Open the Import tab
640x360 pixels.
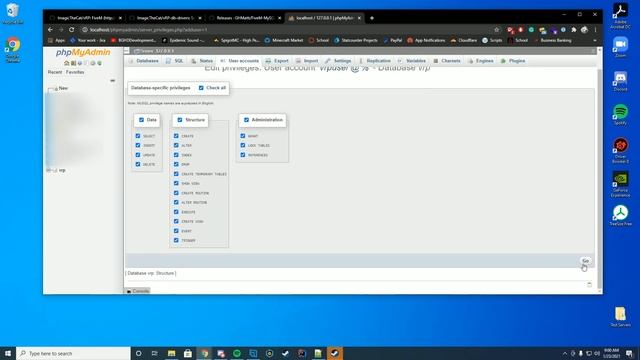[x=307, y=61]
